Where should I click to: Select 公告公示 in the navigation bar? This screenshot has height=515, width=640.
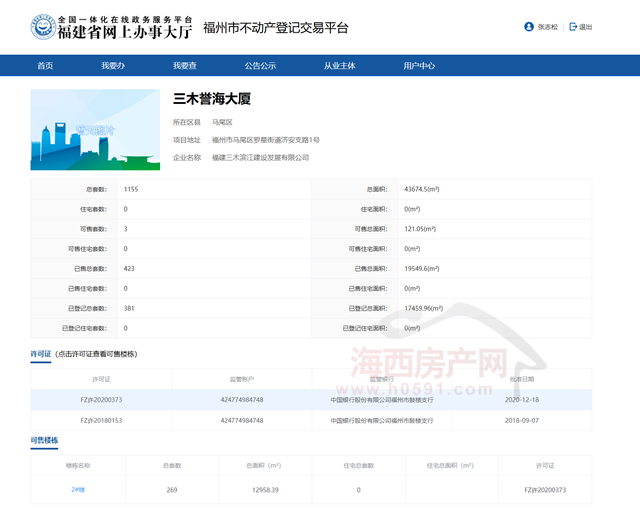(260, 66)
